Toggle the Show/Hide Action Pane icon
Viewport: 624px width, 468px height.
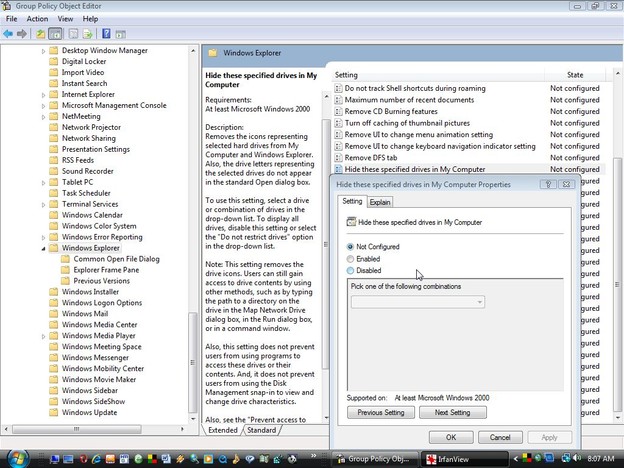[121, 34]
